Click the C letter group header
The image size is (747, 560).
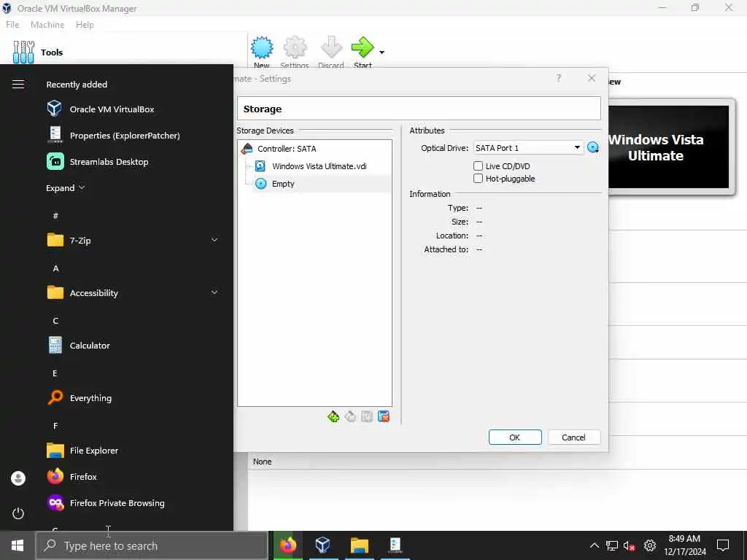click(x=55, y=321)
